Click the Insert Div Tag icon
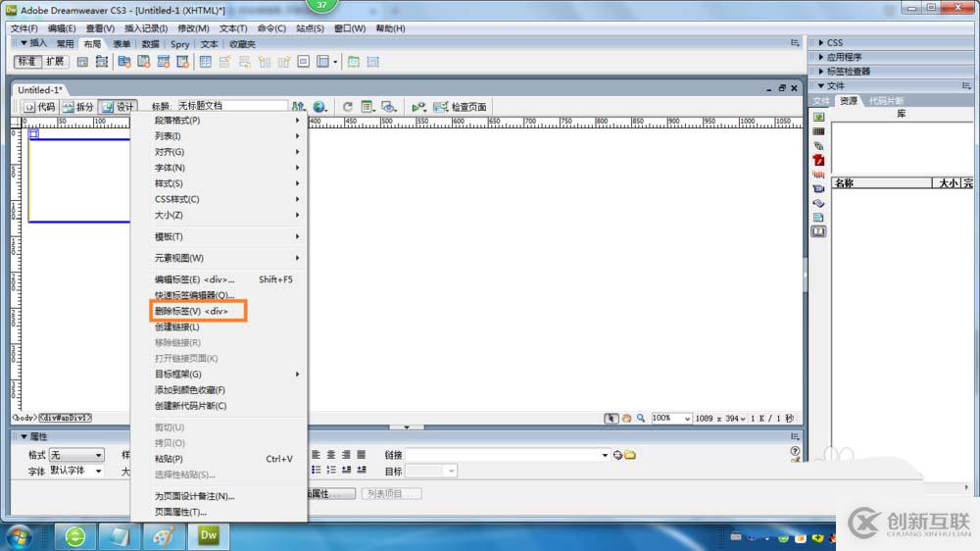 pyautogui.click(x=82, y=62)
